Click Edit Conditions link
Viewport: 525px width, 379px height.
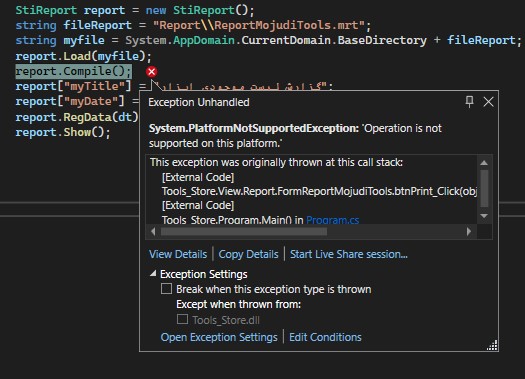pos(325,337)
